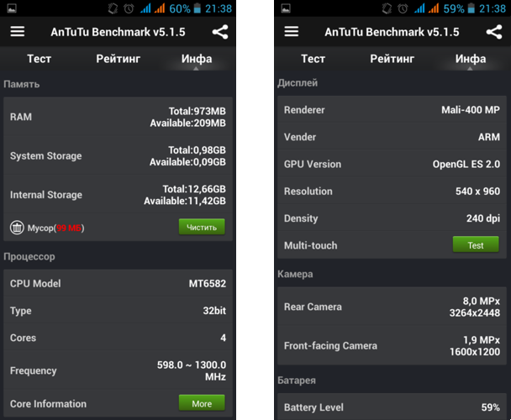The height and width of the screenshot is (420, 511).
Task: Tap orange signal bars in right status bar
Action: (x=434, y=8)
